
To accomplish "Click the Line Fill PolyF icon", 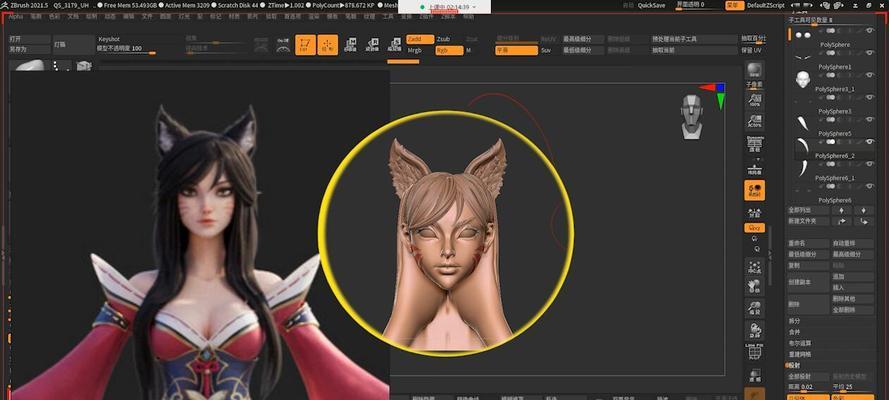I will point(754,351).
